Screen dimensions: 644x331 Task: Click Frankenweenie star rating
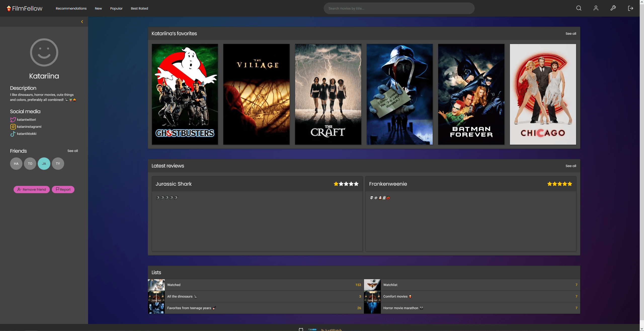(x=559, y=184)
